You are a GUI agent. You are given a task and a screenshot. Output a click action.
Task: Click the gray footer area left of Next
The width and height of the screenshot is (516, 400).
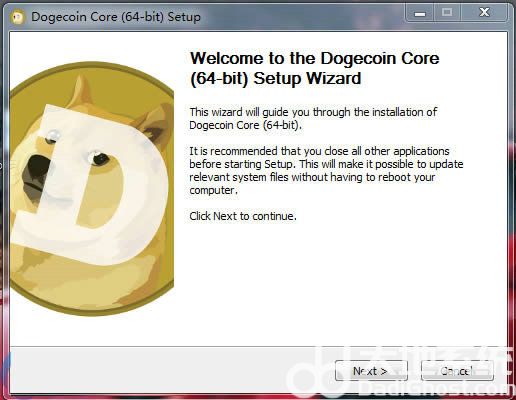click(x=167, y=370)
